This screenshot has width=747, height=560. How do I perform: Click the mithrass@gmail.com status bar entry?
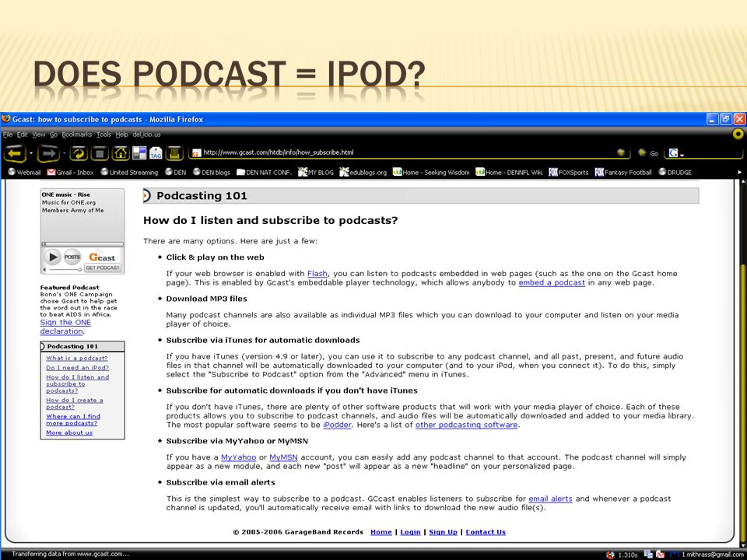711,555
